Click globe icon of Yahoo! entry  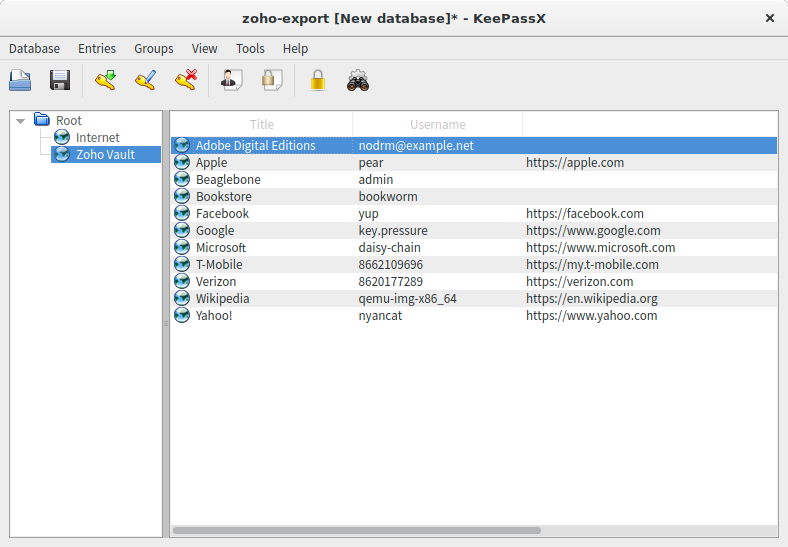(x=182, y=315)
